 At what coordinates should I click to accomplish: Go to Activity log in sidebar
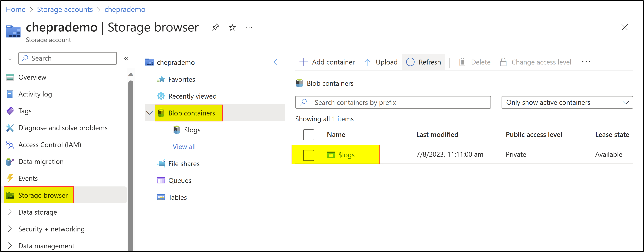coord(35,94)
